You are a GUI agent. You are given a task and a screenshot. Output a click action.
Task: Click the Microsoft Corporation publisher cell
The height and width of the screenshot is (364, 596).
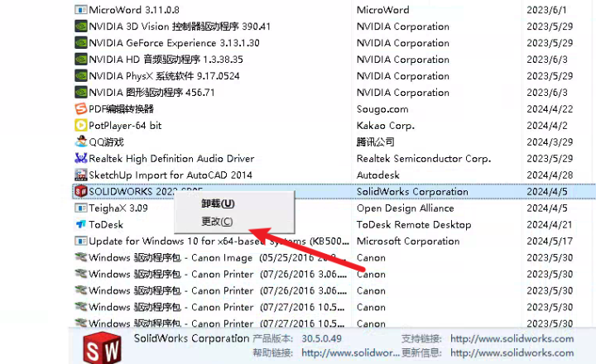[408, 242]
